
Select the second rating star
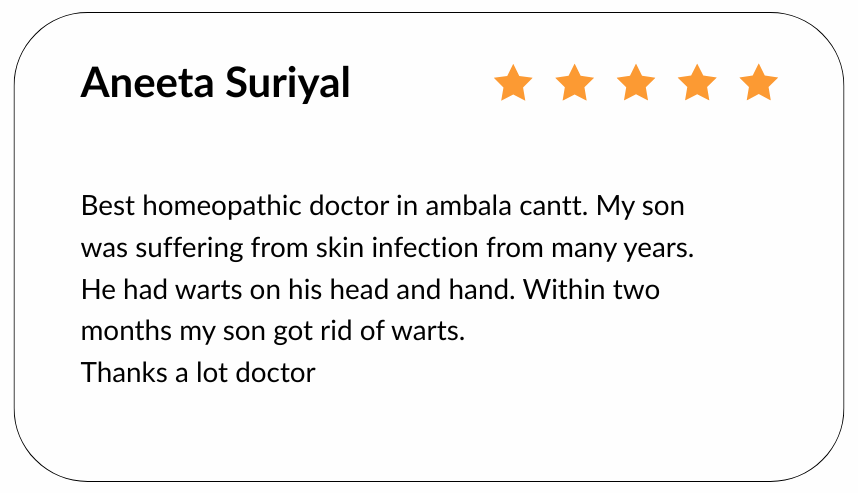(574, 84)
